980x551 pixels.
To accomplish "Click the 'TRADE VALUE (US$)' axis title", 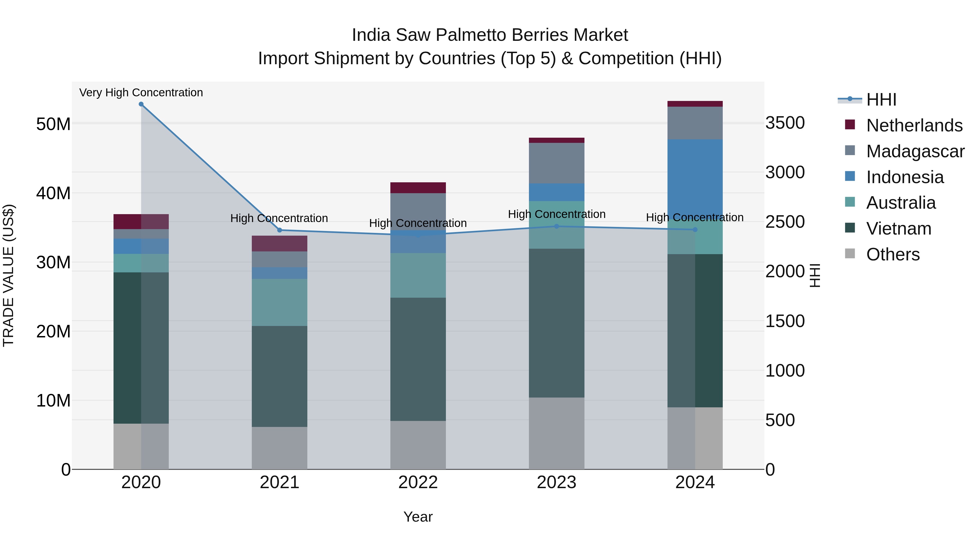I will (x=8, y=275).
